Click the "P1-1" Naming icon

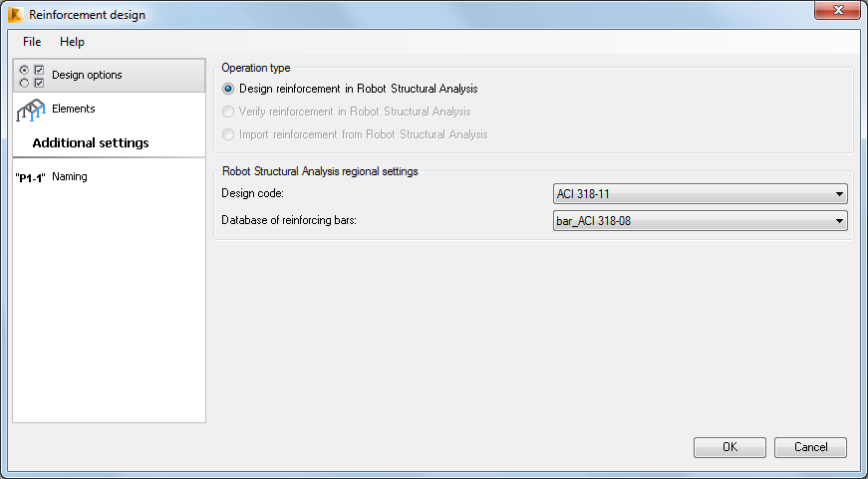pyautogui.click(x=31, y=177)
